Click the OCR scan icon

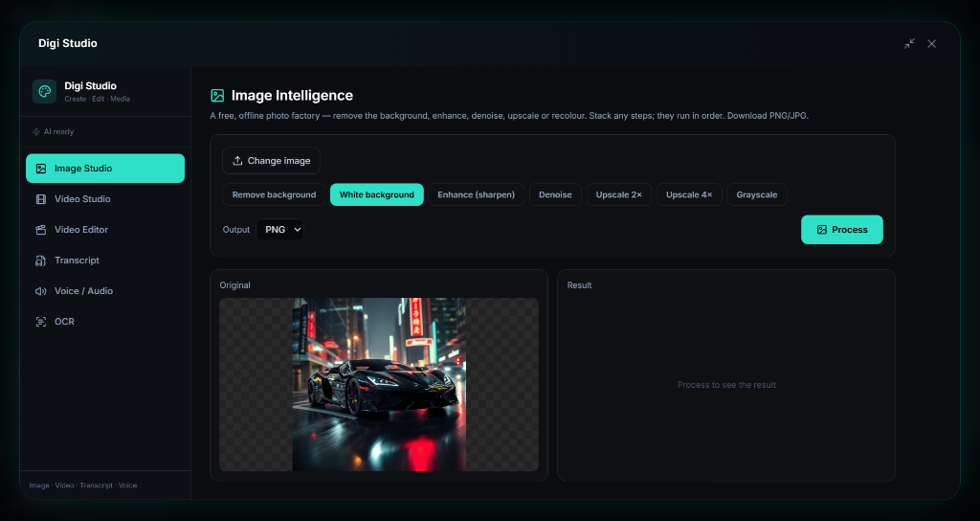pyautogui.click(x=41, y=322)
